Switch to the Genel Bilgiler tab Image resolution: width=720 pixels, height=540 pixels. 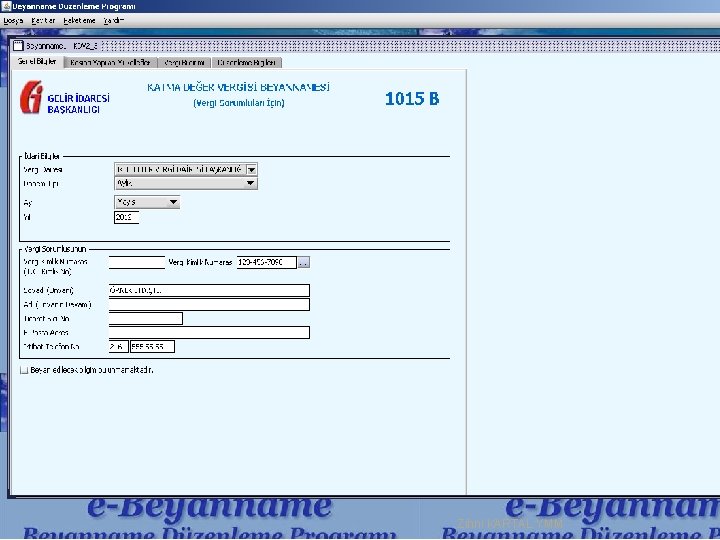click(x=37, y=62)
